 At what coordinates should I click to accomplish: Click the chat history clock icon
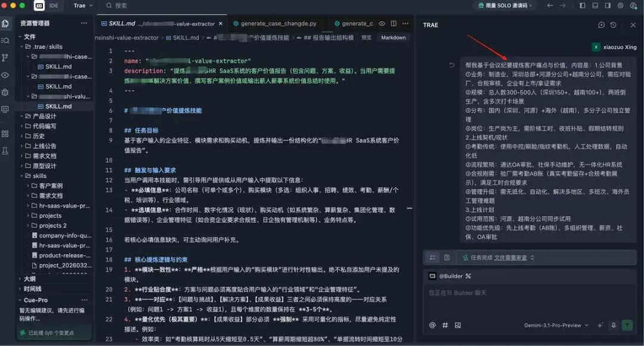click(x=613, y=25)
